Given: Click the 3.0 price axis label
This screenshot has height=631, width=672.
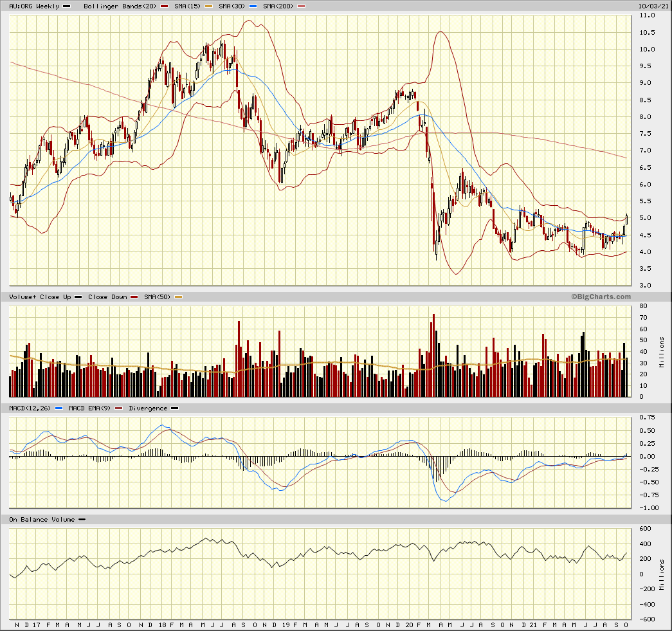Looking at the screenshot, I should (646, 286).
